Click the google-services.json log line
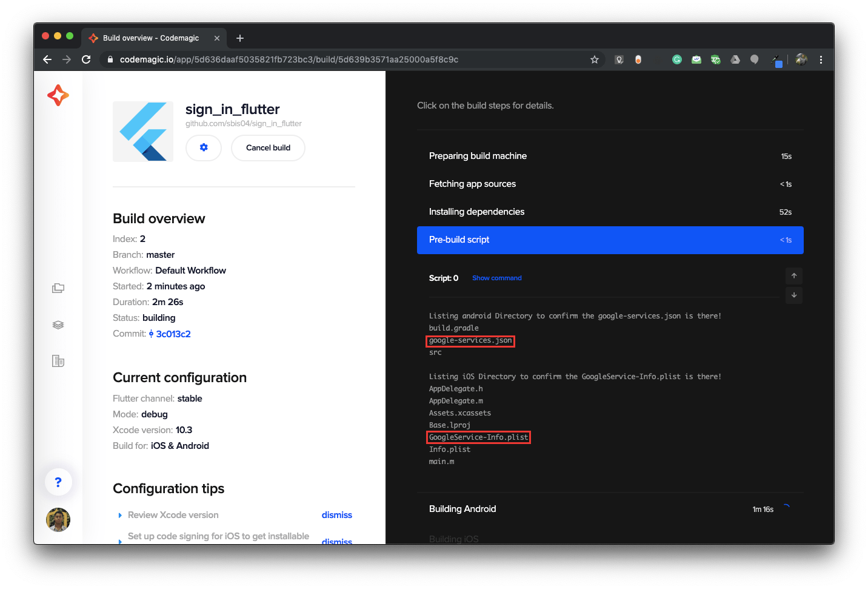 [x=470, y=340]
